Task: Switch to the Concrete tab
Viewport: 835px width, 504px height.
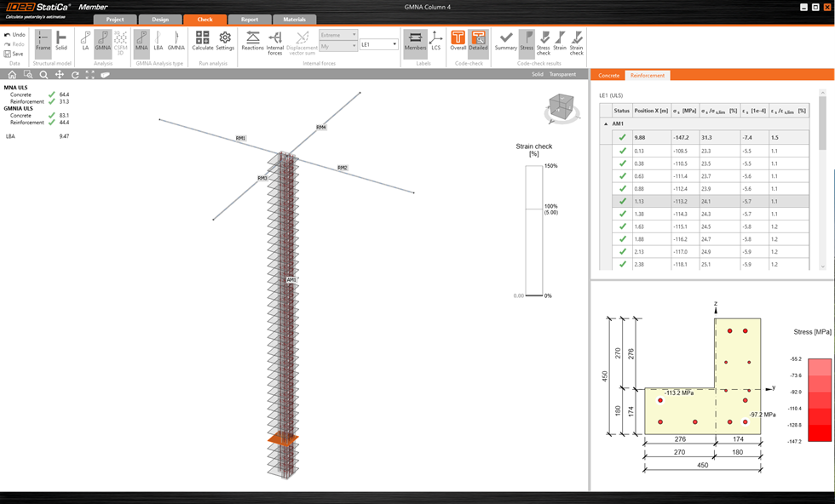Action: tap(608, 76)
